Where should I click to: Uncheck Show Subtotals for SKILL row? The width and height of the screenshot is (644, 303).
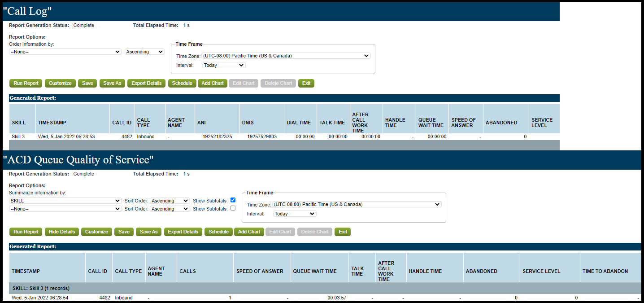coord(233,200)
